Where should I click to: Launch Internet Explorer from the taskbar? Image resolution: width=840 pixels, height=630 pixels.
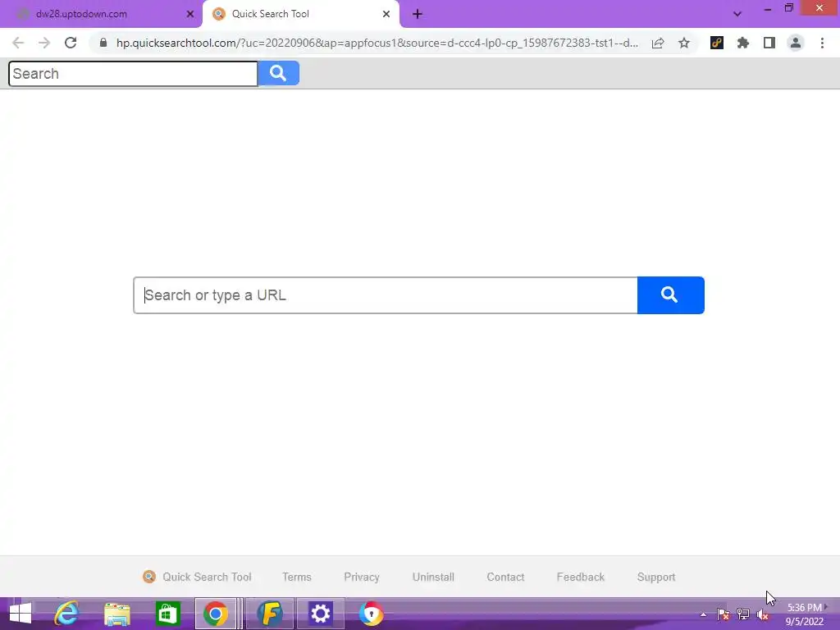point(66,614)
